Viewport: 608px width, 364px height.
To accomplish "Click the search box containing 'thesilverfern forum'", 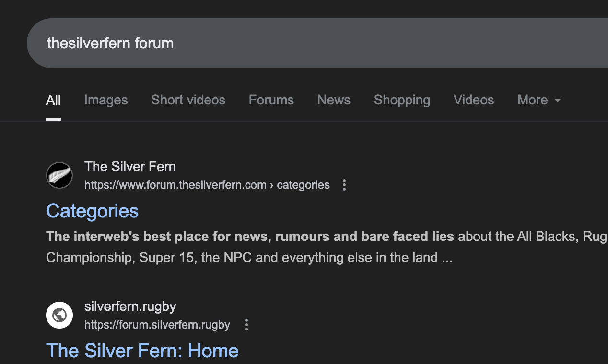I will pyautogui.click(x=317, y=43).
